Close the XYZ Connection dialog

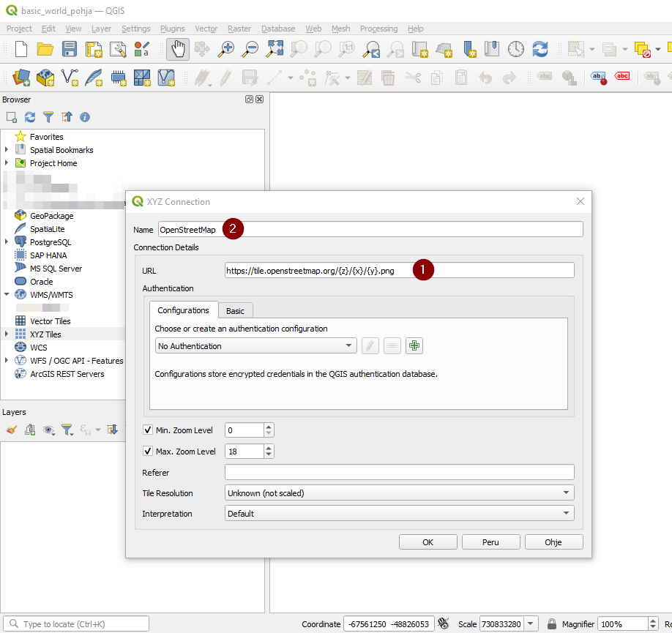[x=580, y=201]
